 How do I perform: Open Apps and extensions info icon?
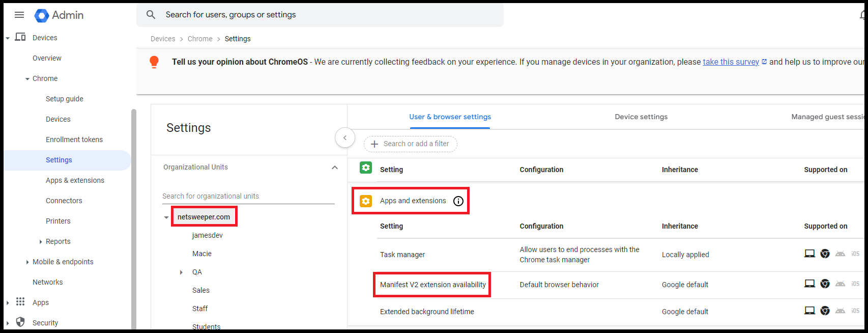click(x=458, y=201)
